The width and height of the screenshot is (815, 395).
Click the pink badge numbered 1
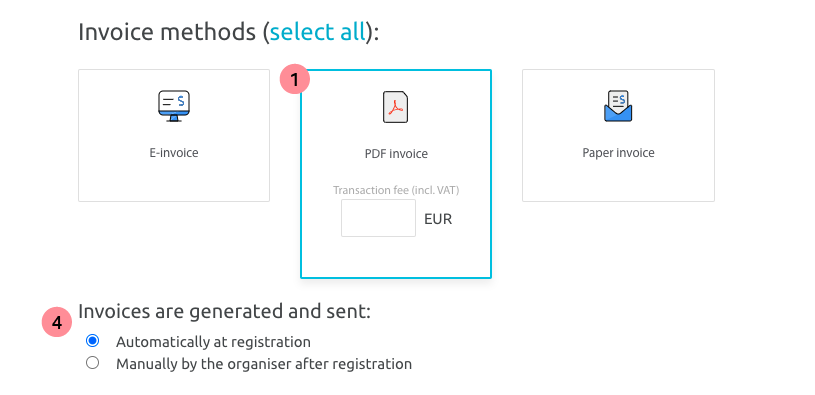pyautogui.click(x=295, y=80)
